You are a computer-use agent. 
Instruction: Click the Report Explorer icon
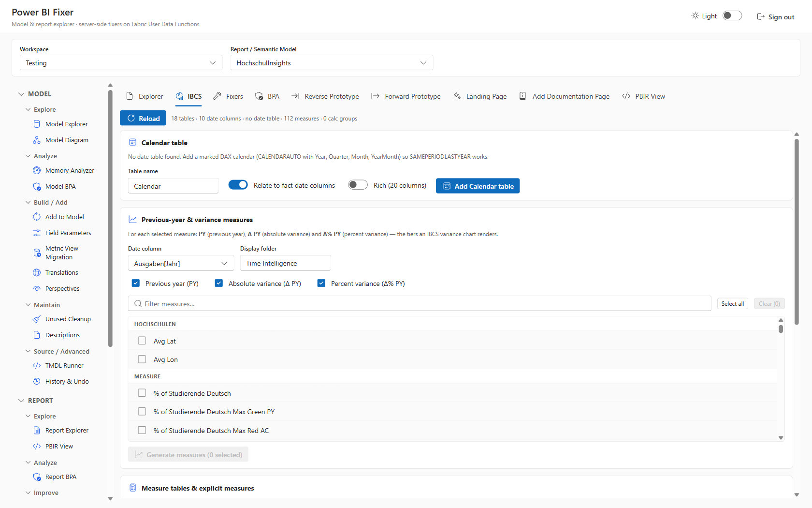[37, 430]
